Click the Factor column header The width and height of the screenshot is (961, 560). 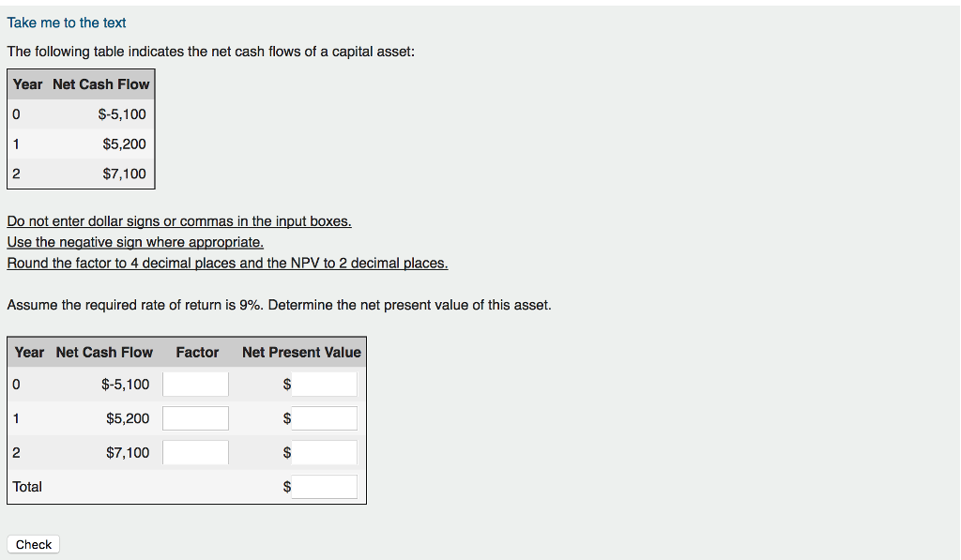[197, 352]
